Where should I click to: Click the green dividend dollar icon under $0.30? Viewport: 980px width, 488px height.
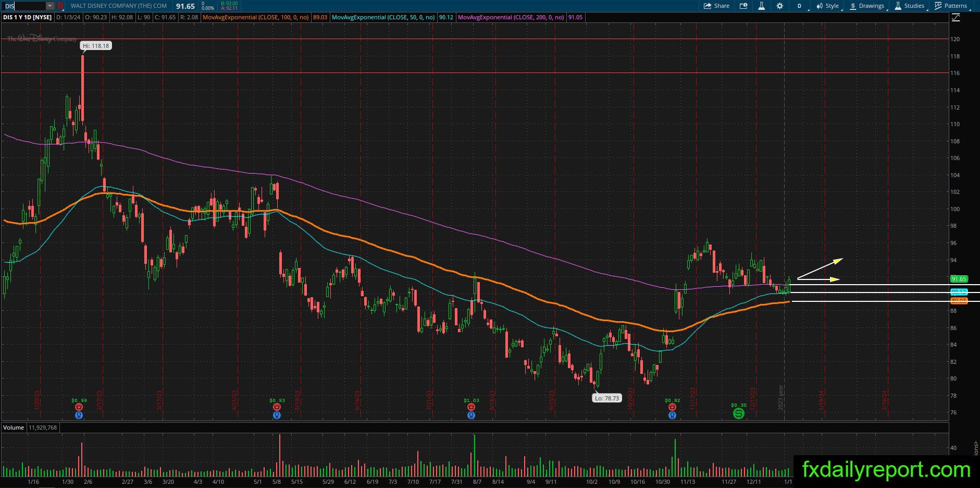tap(738, 413)
